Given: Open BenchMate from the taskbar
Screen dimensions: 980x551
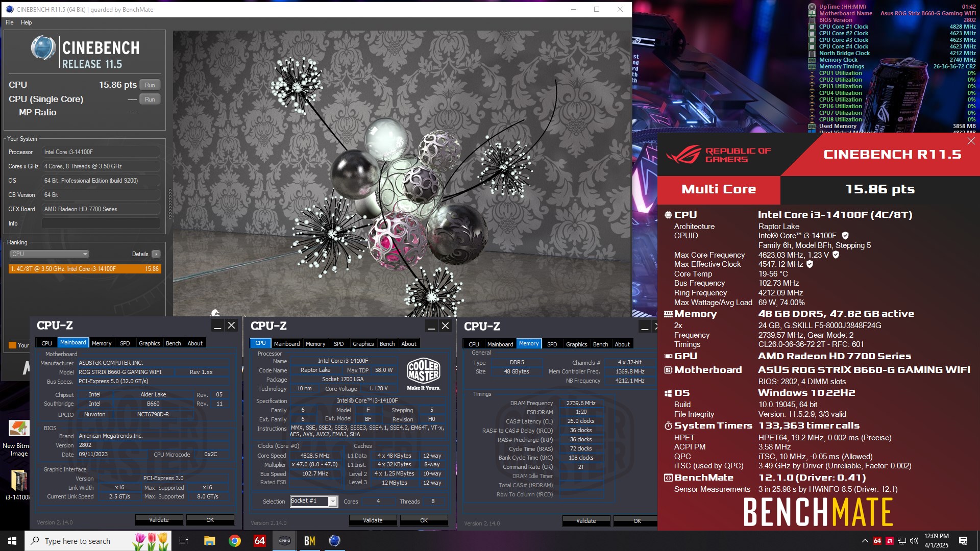Looking at the screenshot, I should point(309,541).
